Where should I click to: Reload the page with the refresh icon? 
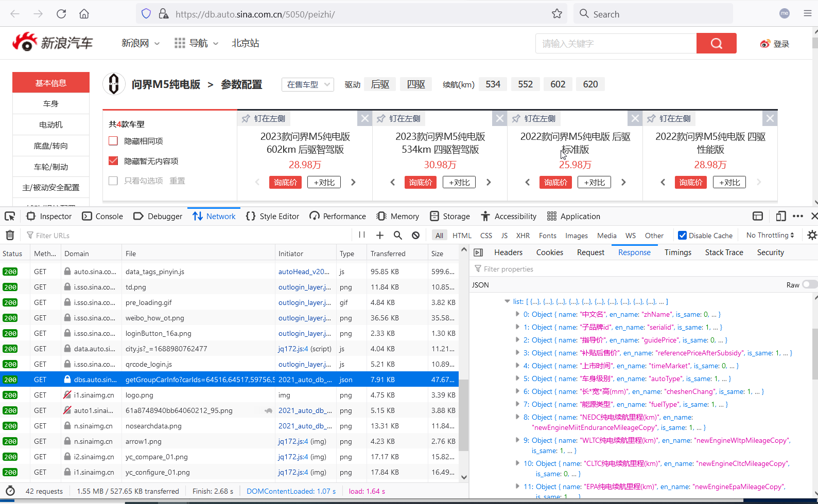click(61, 14)
